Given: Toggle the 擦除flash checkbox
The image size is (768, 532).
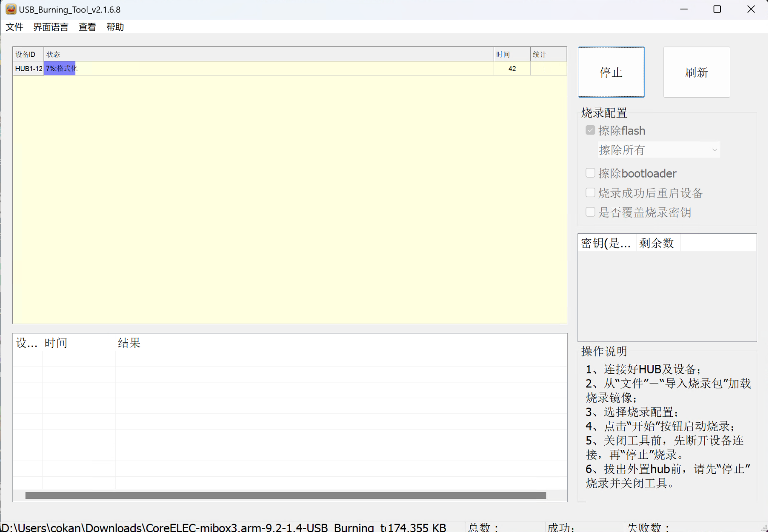Looking at the screenshot, I should point(590,130).
